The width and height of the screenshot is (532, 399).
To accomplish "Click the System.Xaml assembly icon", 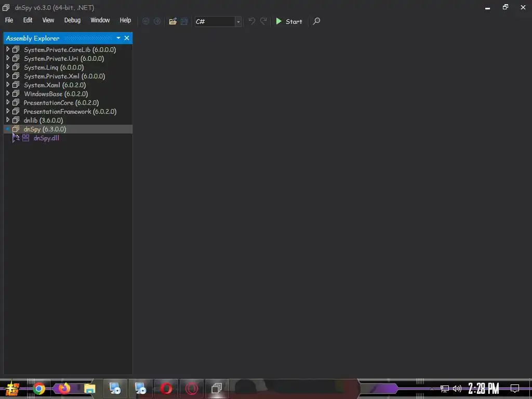I will click(x=16, y=85).
